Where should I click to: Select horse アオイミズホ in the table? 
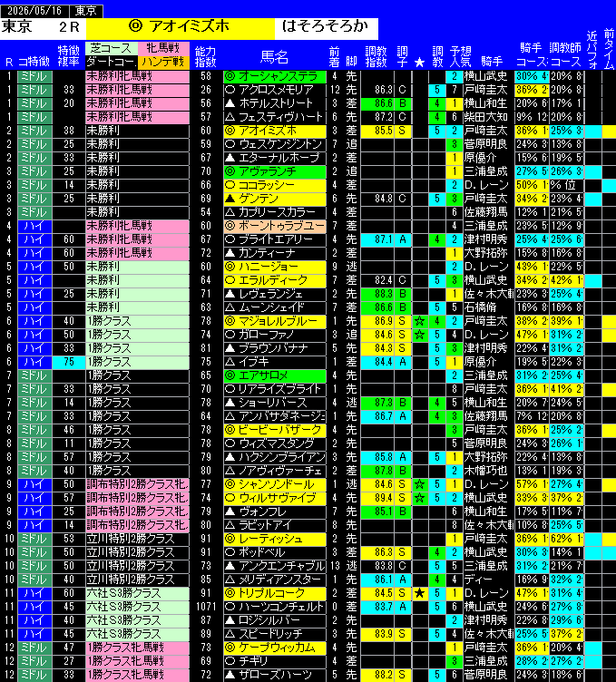click(x=275, y=131)
